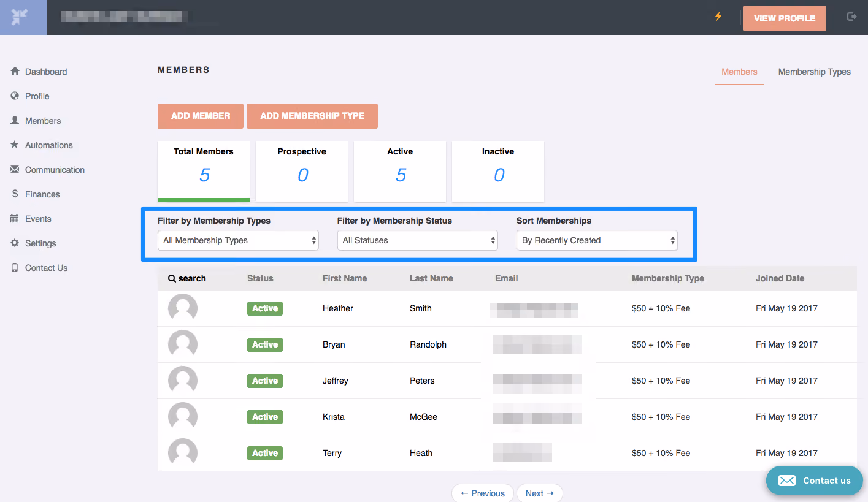Click membership type in Terry's row
The image size is (868, 502).
pyautogui.click(x=661, y=453)
